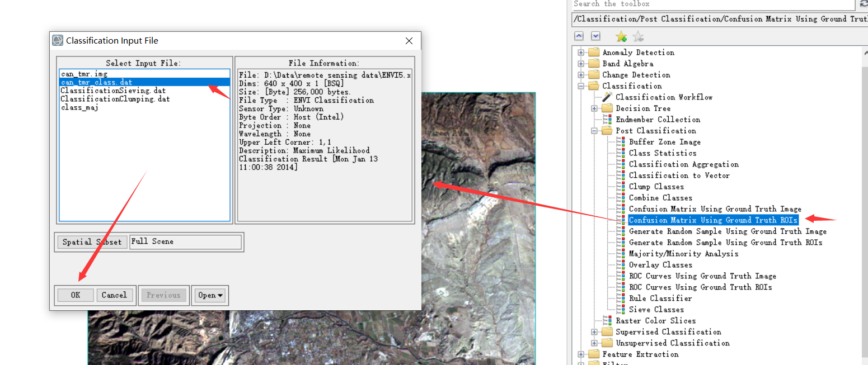Collapse the Post Classification folder
The image size is (868, 365).
tap(594, 131)
